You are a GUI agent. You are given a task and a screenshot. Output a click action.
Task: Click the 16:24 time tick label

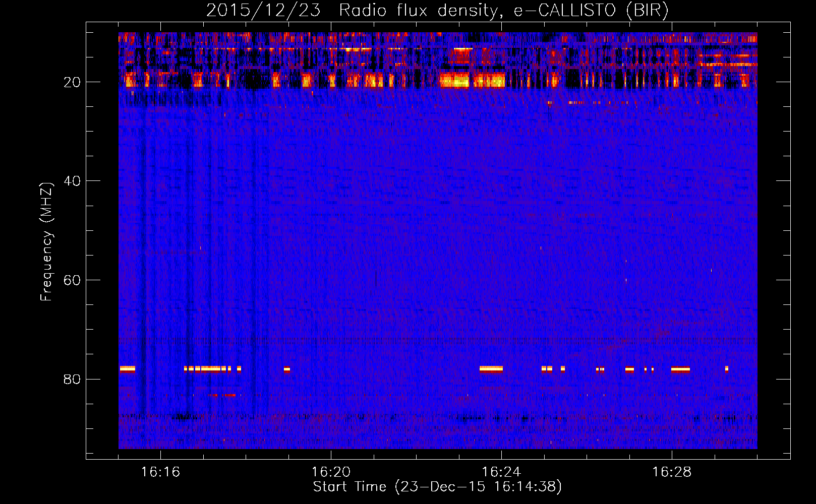501,472
